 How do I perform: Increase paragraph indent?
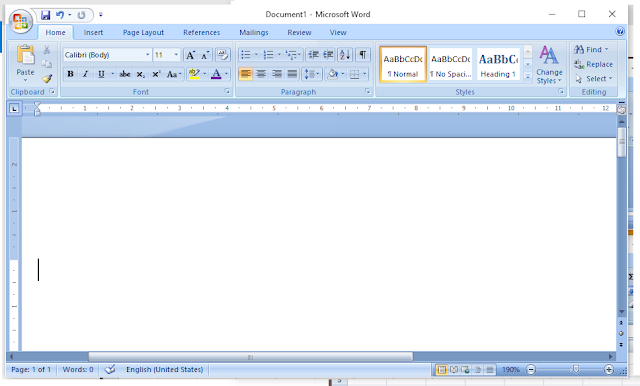click(x=328, y=55)
